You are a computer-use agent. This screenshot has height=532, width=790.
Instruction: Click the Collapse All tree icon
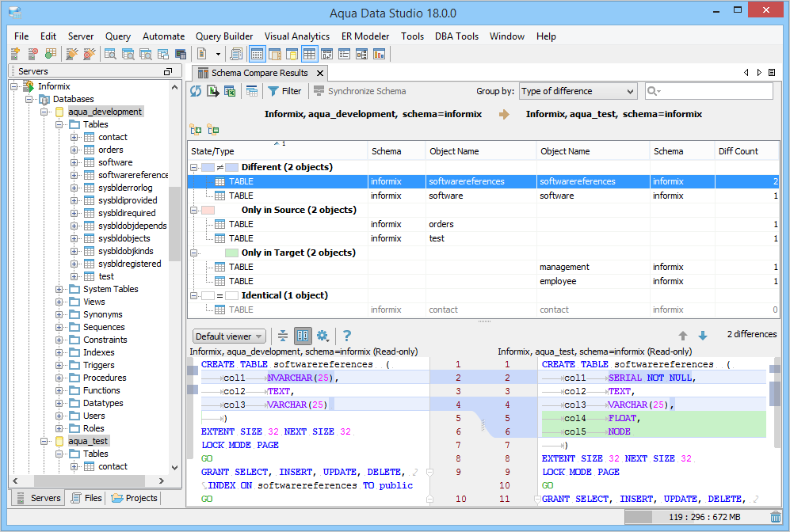pyautogui.click(x=213, y=130)
